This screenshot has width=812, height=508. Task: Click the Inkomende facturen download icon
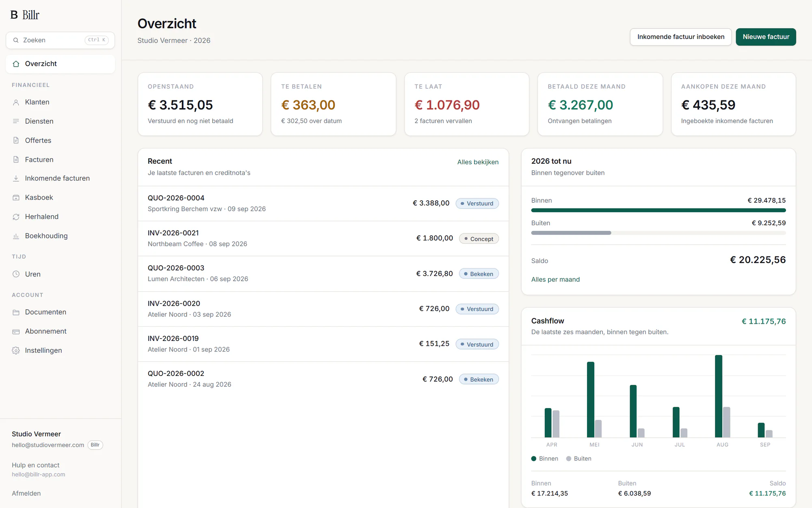[x=16, y=178]
